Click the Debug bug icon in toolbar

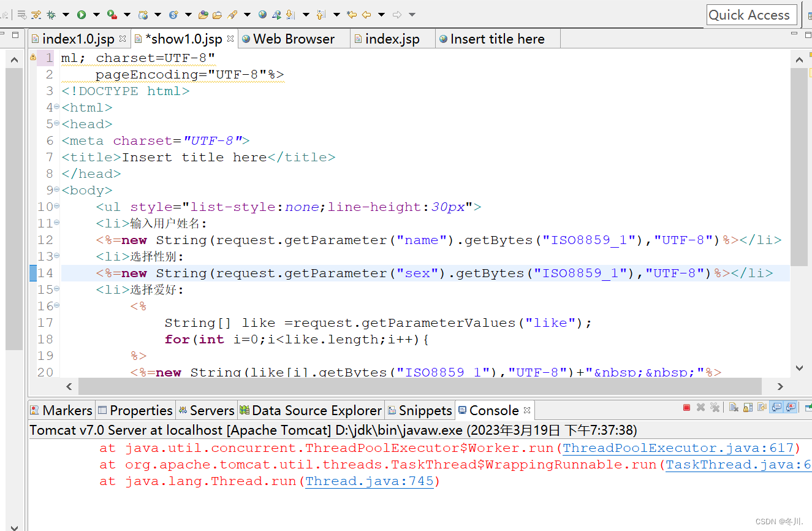click(51, 14)
